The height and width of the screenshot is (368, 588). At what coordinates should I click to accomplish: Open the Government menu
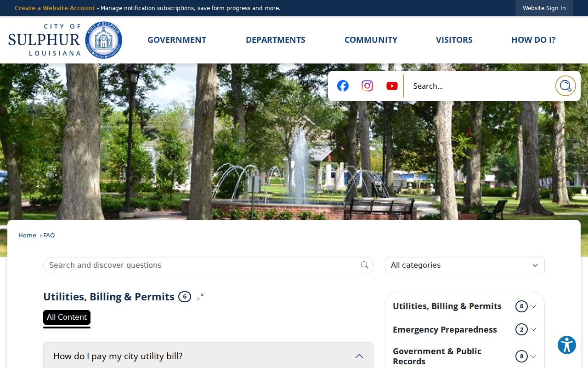tap(177, 40)
